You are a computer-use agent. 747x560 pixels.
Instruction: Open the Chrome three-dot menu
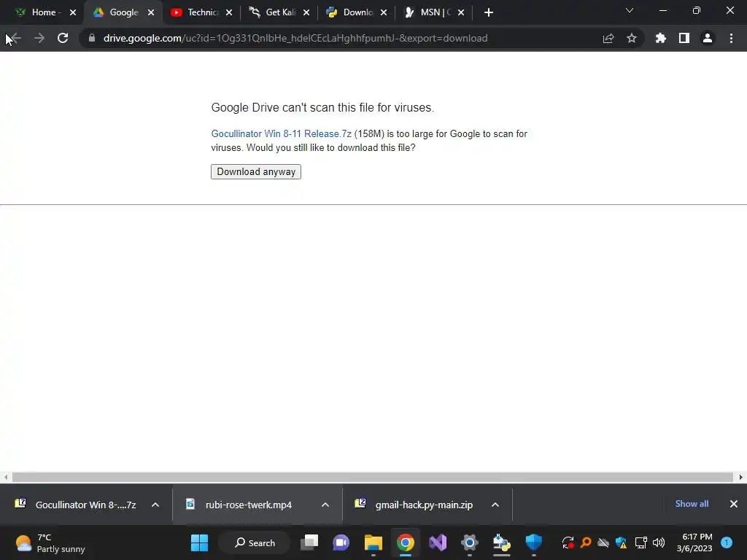pyautogui.click(x=731, y=38)
